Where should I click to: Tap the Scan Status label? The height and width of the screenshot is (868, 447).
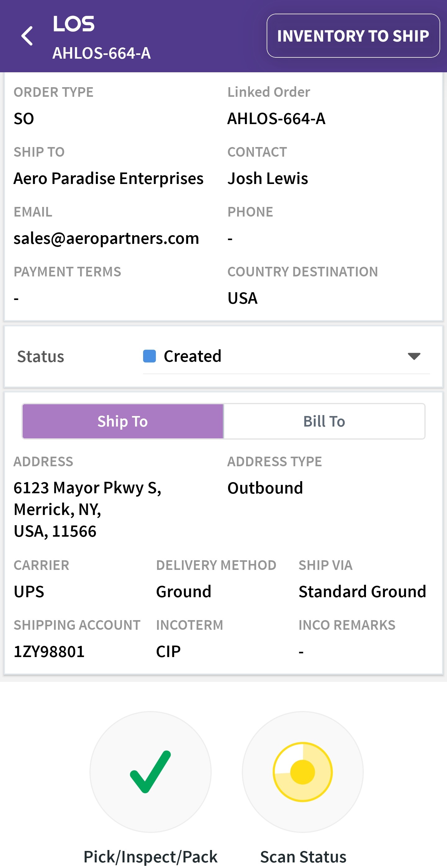click(x=303, y=856)
